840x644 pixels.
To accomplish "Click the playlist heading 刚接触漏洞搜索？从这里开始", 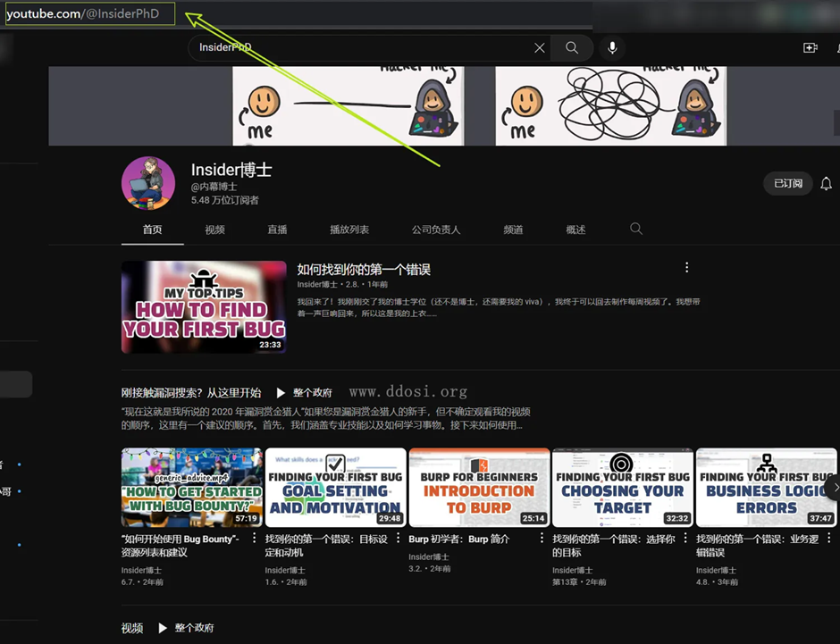I will [191, 393].
